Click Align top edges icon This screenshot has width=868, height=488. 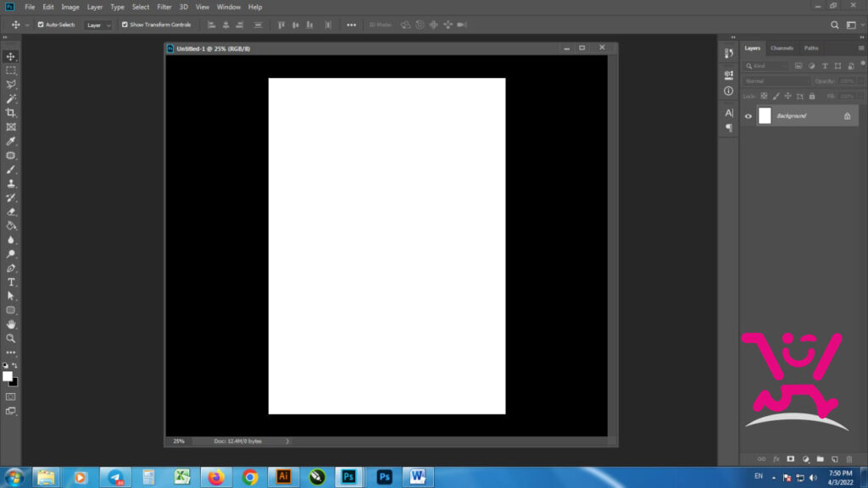click(281, 25)
